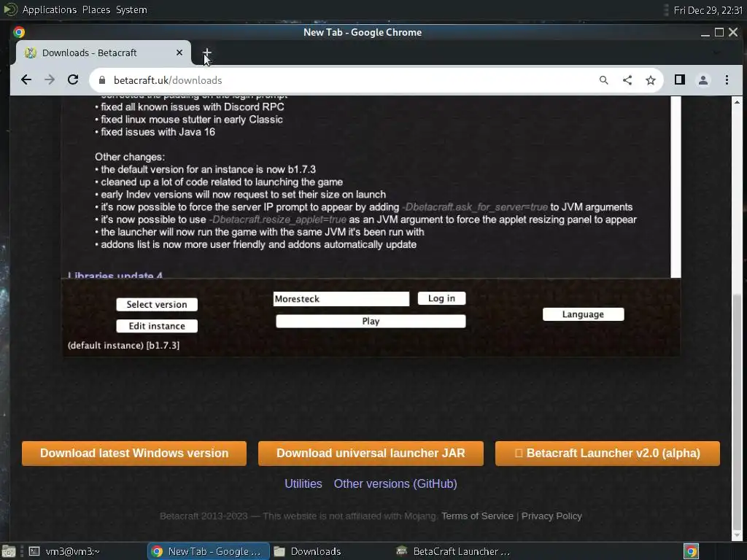Click the (default instance) [b1.7.3] label
This screenshot has width=747, height=560.
pos(123,345)
